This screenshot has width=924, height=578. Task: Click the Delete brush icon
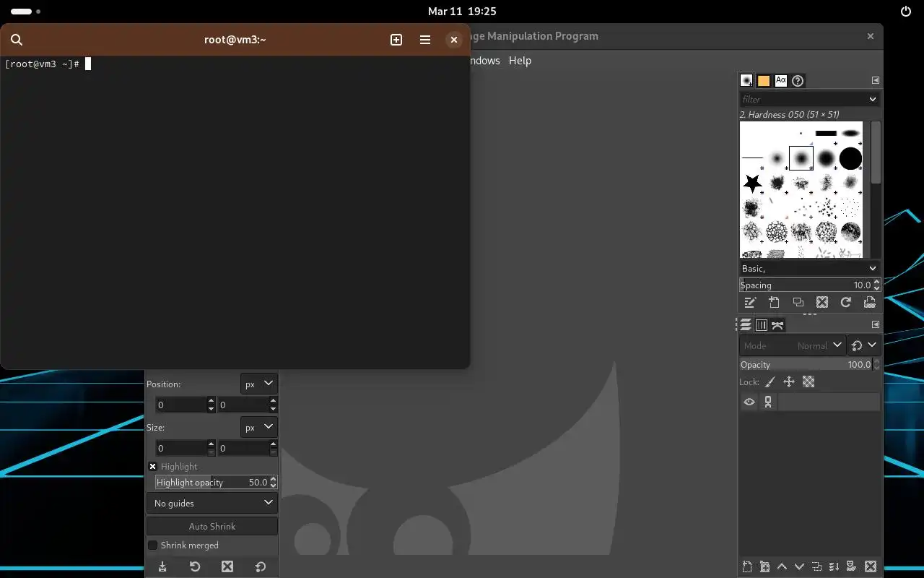821,303
